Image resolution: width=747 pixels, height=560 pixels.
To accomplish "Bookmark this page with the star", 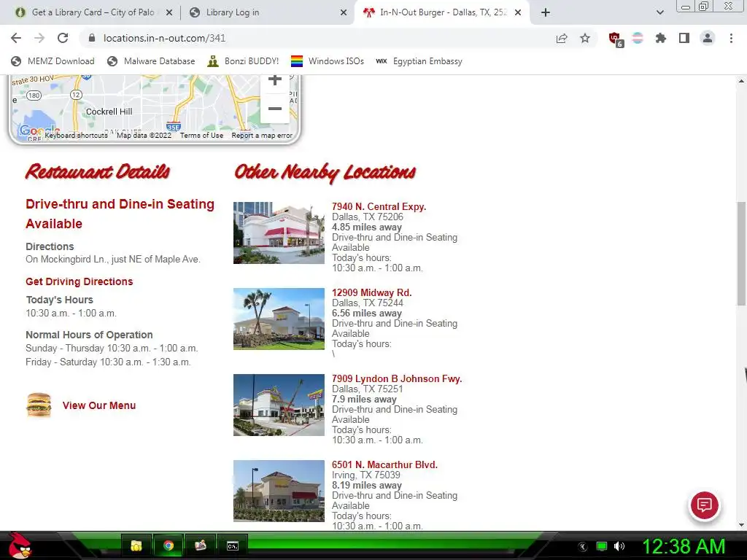I will (585, 38).
